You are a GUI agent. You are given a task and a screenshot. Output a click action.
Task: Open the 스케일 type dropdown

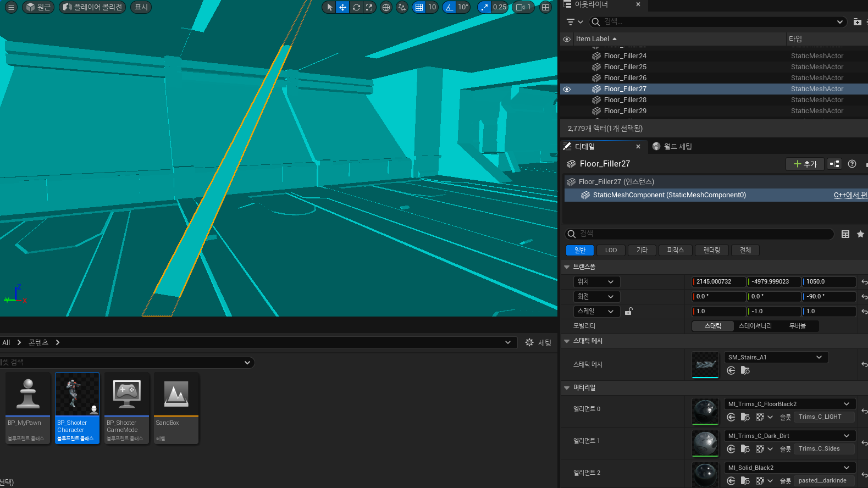596,312
